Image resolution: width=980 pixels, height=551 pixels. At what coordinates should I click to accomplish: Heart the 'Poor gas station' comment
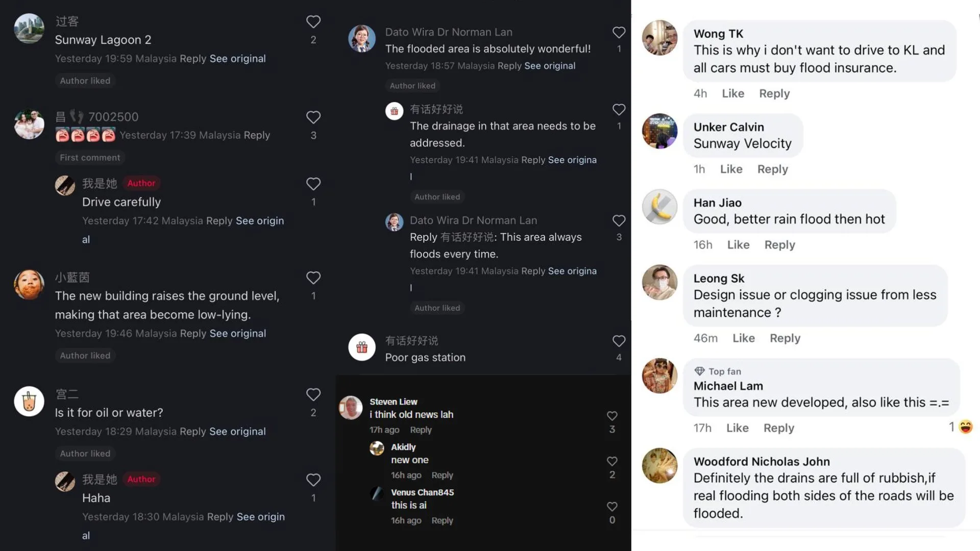pos(619,341)
